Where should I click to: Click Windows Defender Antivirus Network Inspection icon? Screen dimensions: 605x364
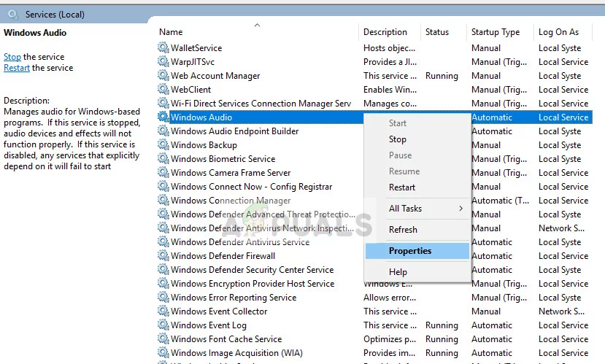point(163,228)
